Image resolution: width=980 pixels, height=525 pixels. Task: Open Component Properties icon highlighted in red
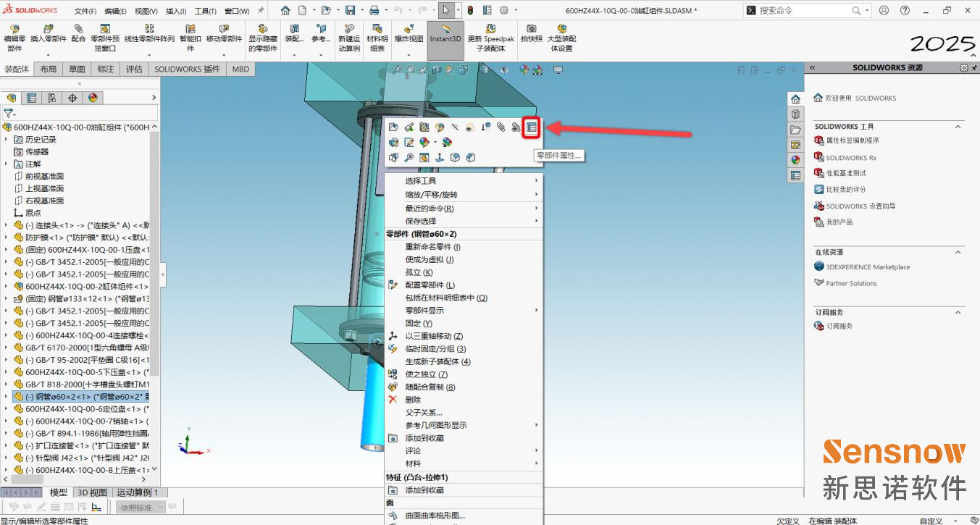click(x=532, y=127)
